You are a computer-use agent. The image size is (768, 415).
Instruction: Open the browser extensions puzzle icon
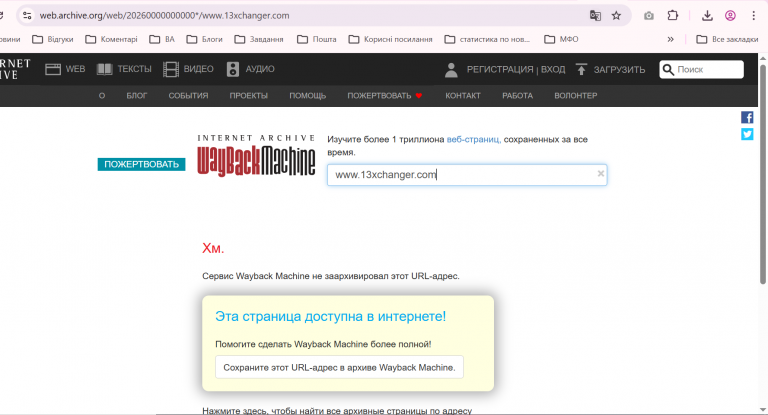[x=673, y=16]
